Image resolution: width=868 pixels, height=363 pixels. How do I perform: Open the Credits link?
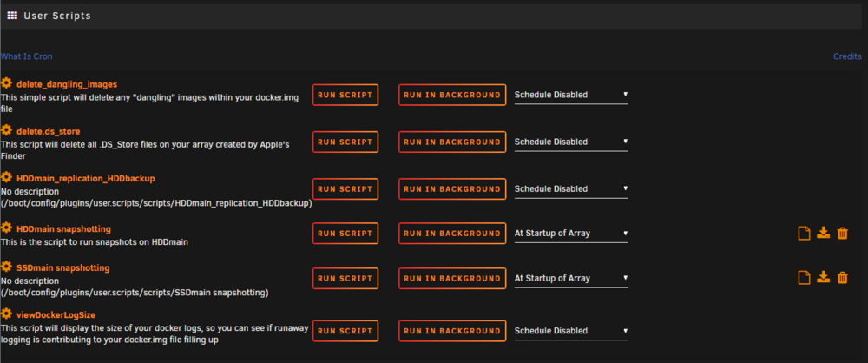pos(847,56)
